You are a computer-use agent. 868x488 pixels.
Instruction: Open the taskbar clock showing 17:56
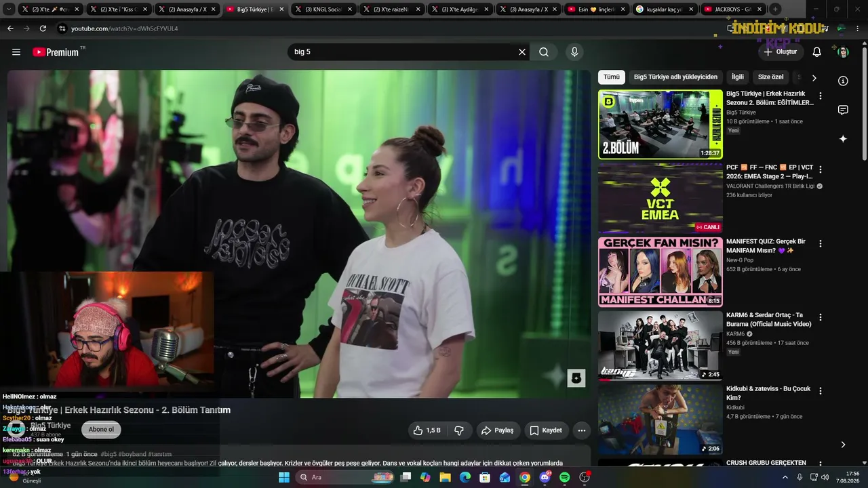pyautogui.click(x=848, y=477)
